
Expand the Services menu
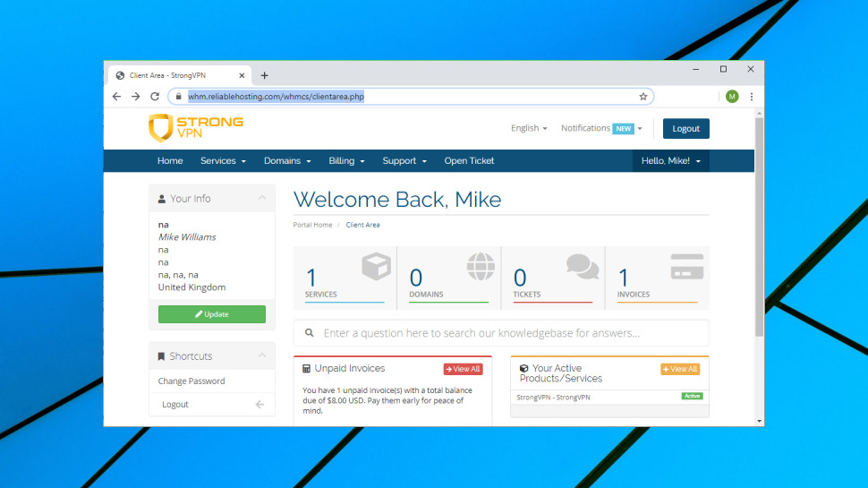coord(223,160)
